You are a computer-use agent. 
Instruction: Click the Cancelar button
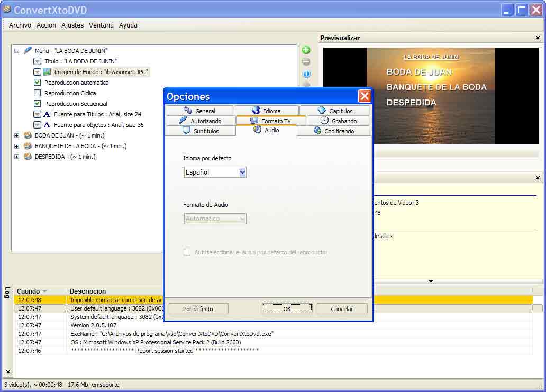point(342,309)
